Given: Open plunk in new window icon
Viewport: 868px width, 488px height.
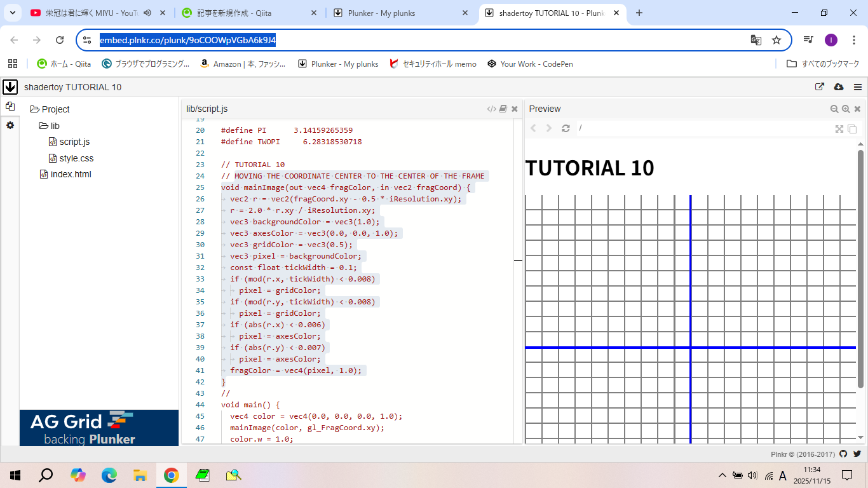Looking at the screenshot, I should 820,87.
